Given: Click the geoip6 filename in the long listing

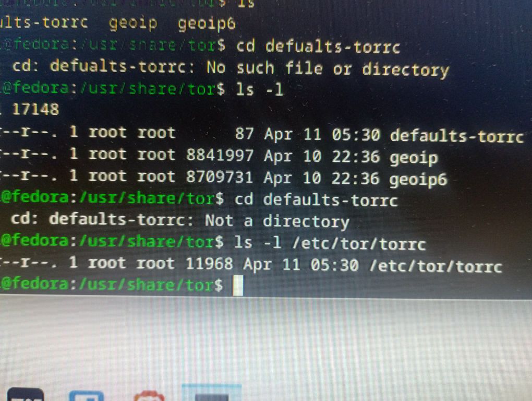Looking at the screenshot, I should click(x=418, y=179).
